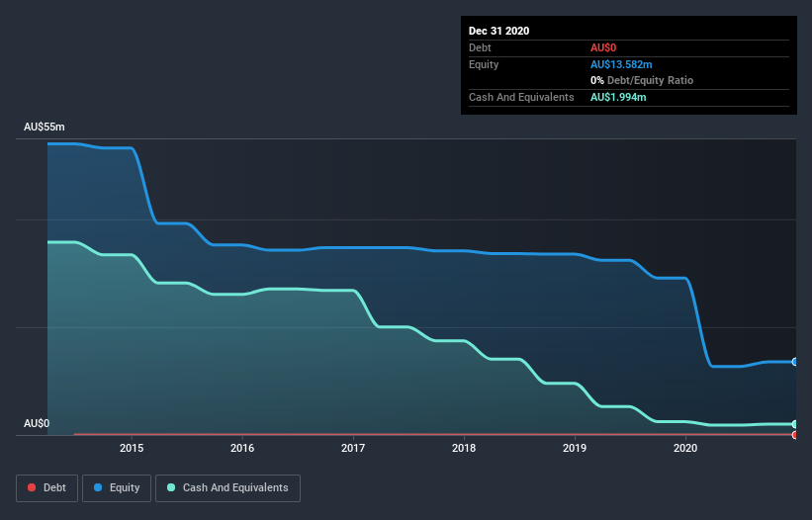This screenshot has width=812, height=520.
Task: Click the Equity row label in tooltip
Action: tap(484, 64)
